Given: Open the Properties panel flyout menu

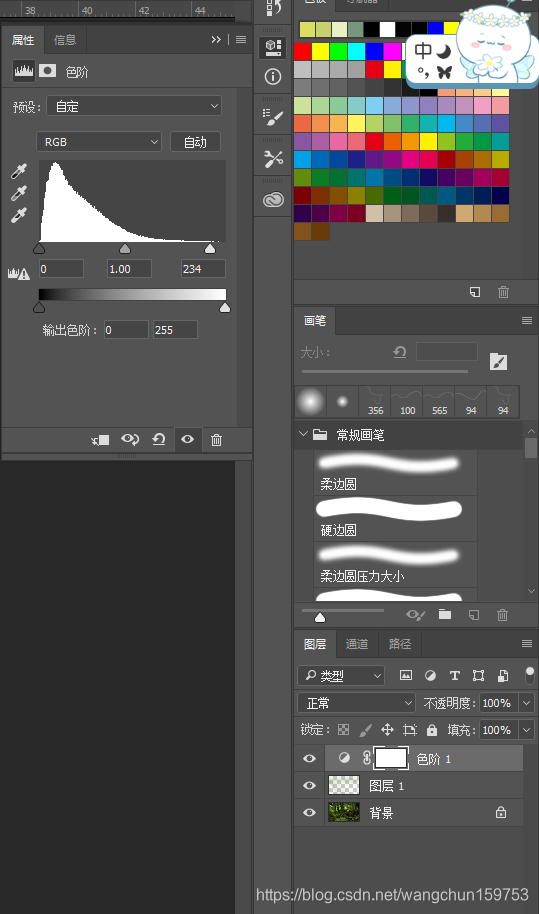Looking at the screenshot, I should click(241, 39).
